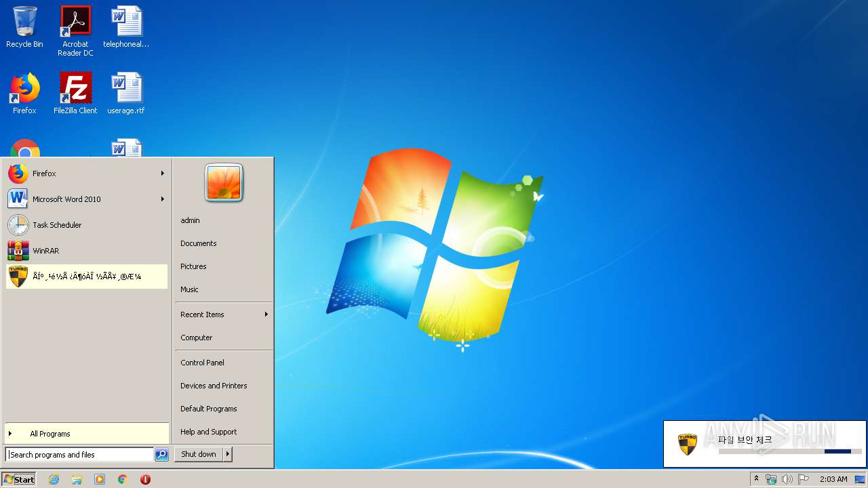Expand Firefox jump list arrow
868x488 pixels.
coord(163,174)
